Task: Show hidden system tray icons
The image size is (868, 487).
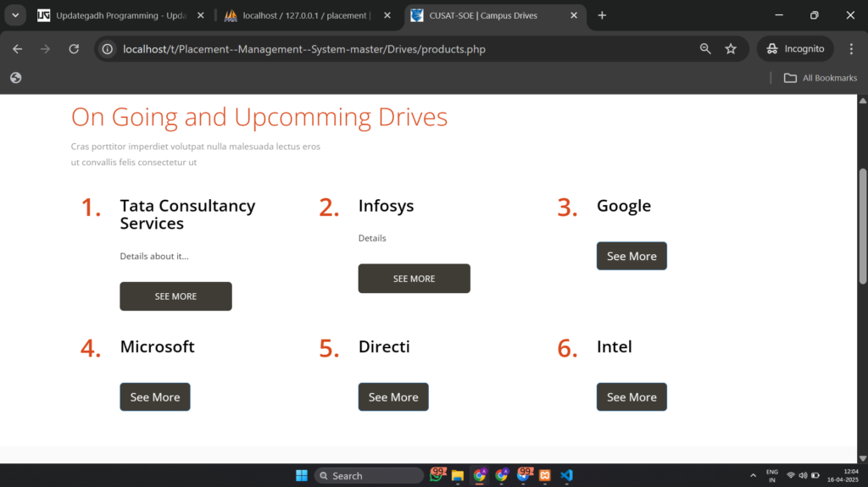Action: coord(753,475)
